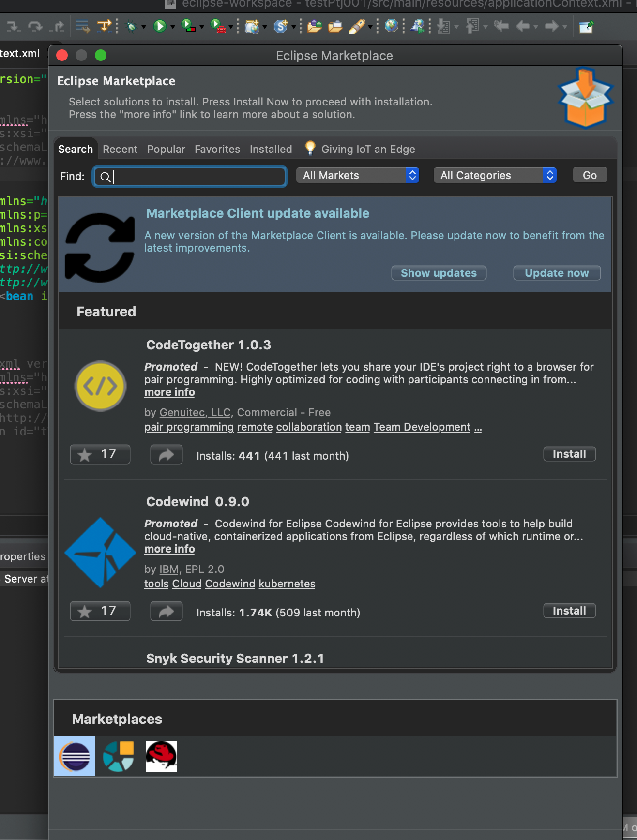Switch to the Installed tab
637x840 pixels.
point(271,149)
